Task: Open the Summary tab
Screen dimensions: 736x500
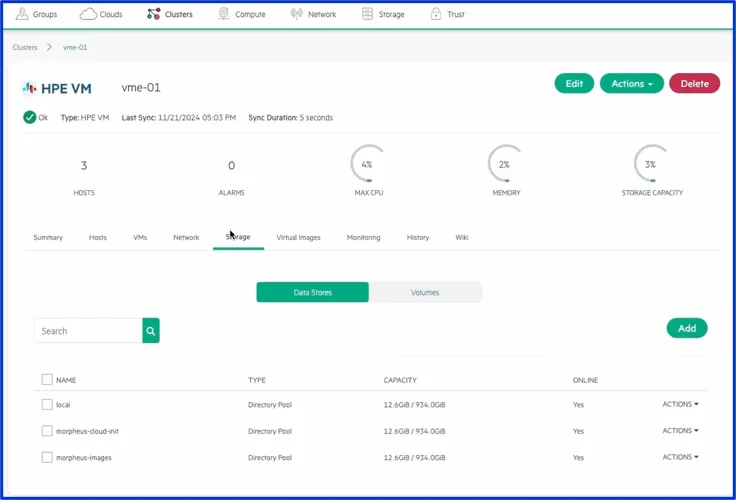Action: pos(48,238)
